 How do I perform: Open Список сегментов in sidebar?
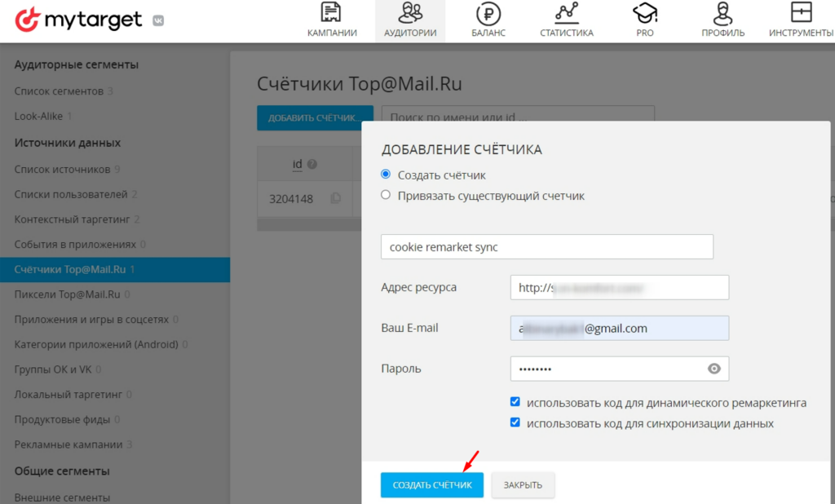(x=59, y=91)
